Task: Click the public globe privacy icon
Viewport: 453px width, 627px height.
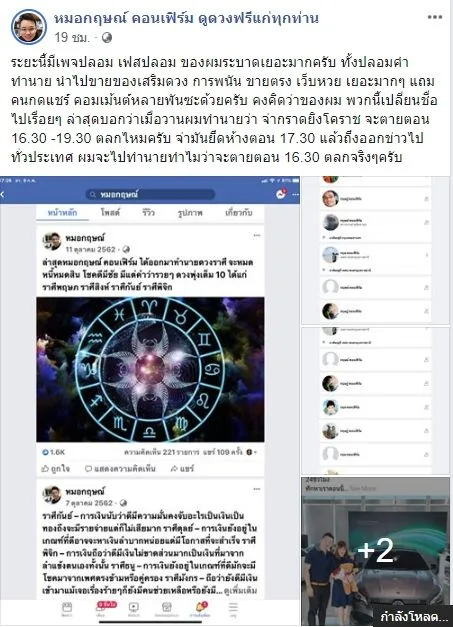Action: [106, 38]
